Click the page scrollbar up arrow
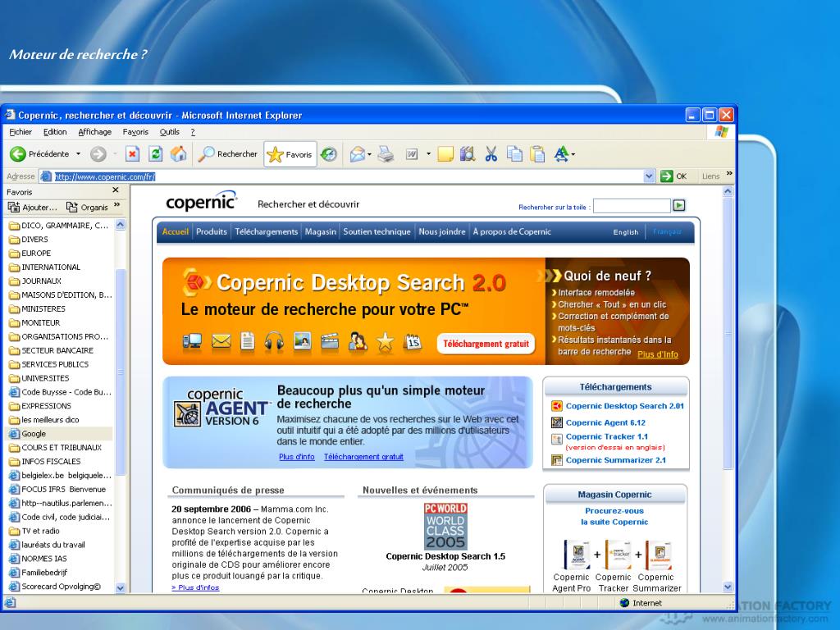Viewport: 840px width, 630px height. [x=728, y=191]
